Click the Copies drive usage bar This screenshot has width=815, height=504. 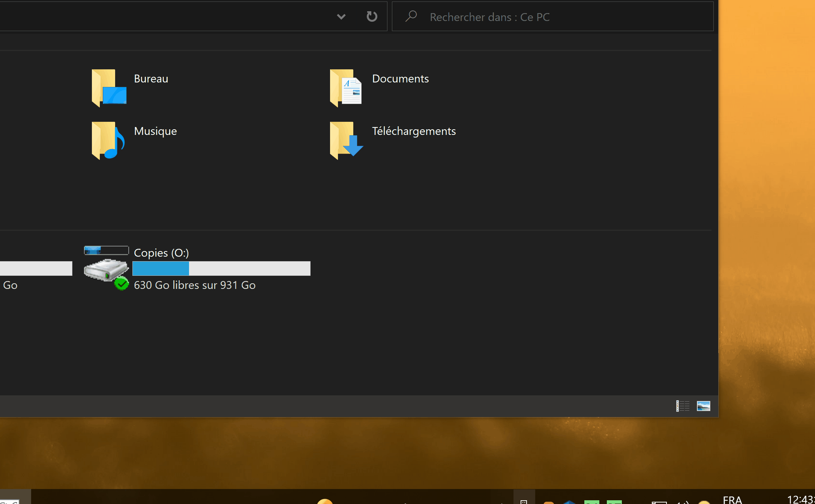(221, 269)
